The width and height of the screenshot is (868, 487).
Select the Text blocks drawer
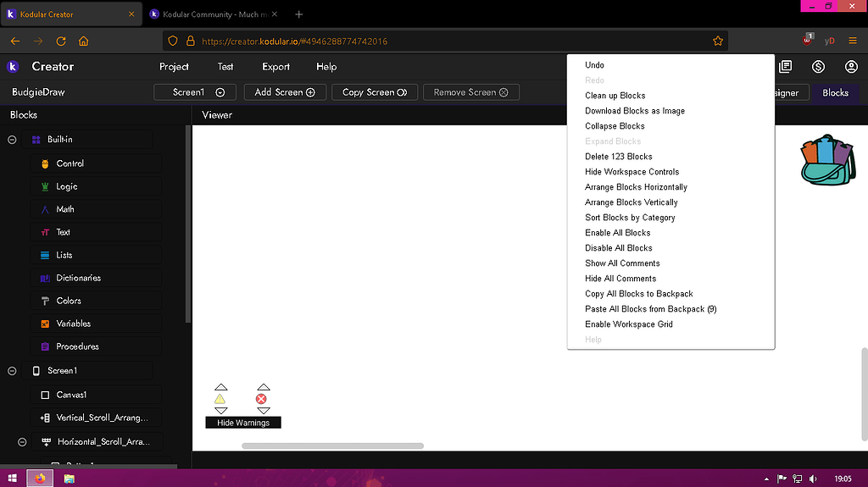96,232
